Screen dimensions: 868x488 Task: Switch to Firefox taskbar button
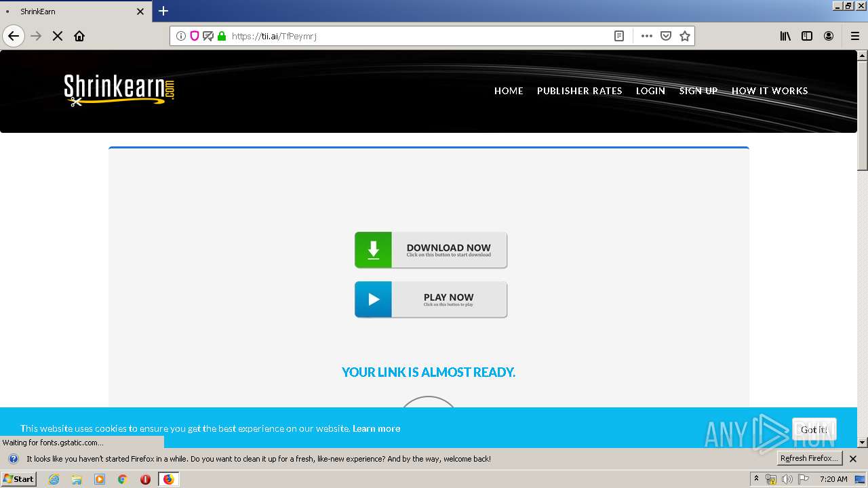169,479
